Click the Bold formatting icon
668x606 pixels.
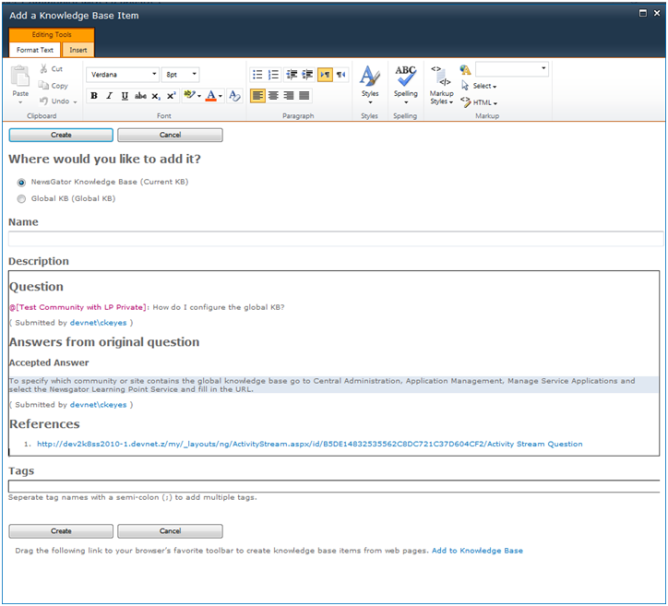[94, 96]
